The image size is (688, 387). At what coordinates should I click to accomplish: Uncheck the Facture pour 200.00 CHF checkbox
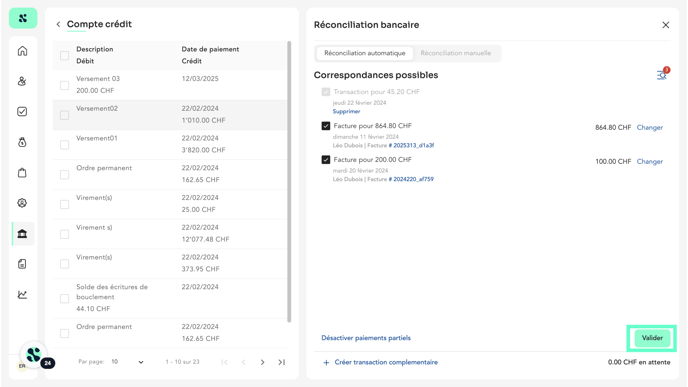click(326, 160)
